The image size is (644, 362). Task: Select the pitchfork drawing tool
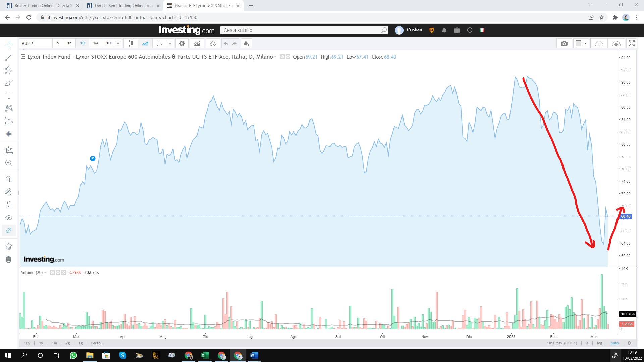9,70
